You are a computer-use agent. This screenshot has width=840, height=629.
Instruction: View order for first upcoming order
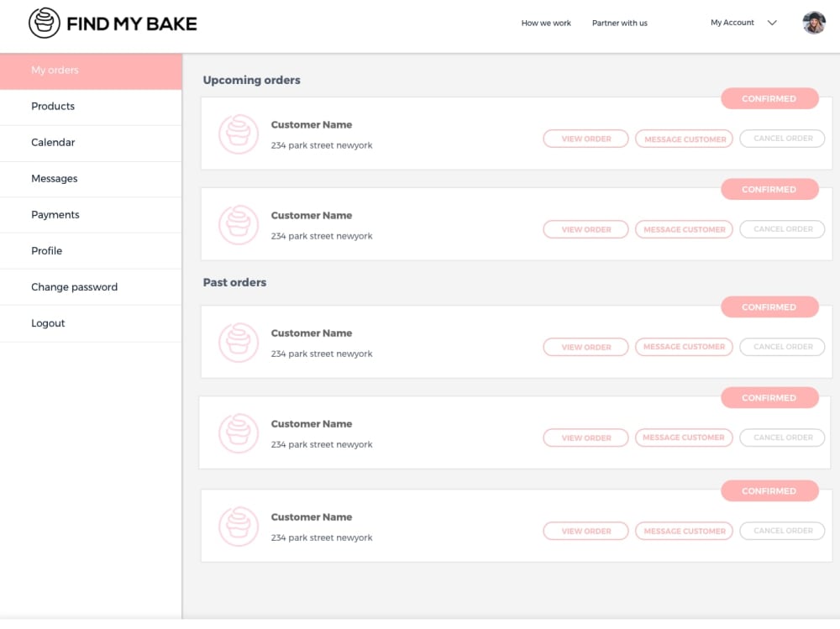click(x=585, y=139)
